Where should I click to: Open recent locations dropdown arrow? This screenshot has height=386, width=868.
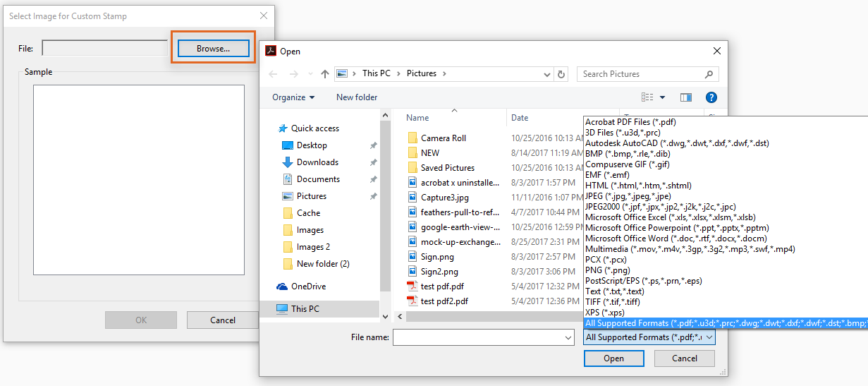click(x=310, y=75)
